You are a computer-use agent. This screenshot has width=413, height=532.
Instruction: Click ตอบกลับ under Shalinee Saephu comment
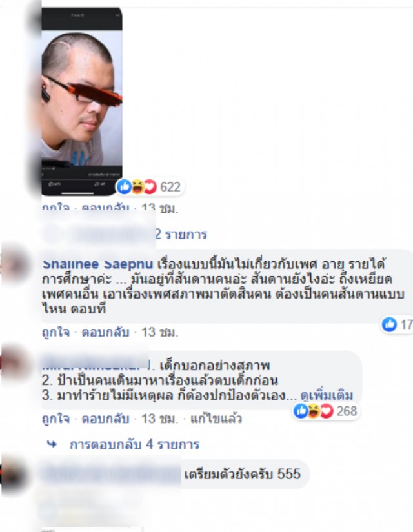[x=105, y=332]
